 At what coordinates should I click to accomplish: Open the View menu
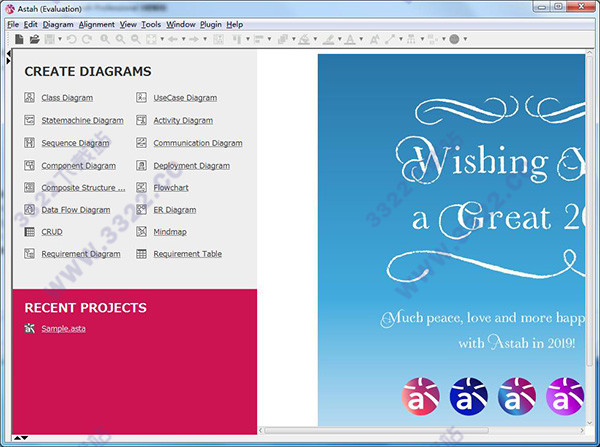click(x=128, y=24)
